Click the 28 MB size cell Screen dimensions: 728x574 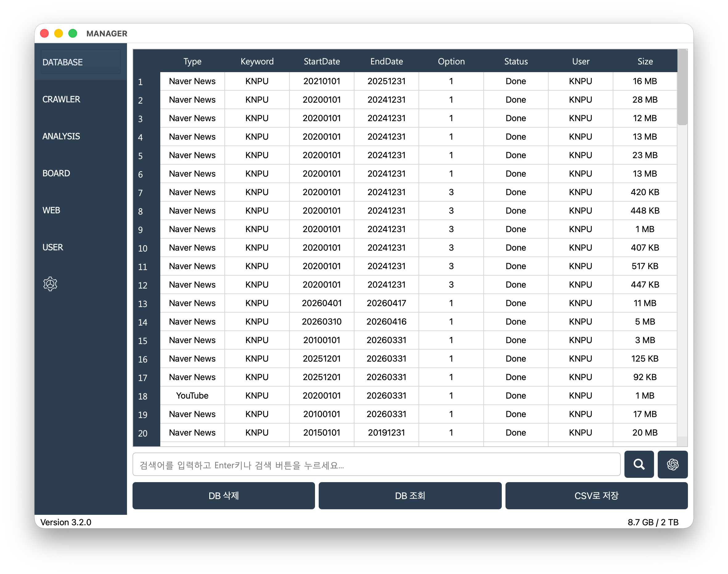[645, 100]
